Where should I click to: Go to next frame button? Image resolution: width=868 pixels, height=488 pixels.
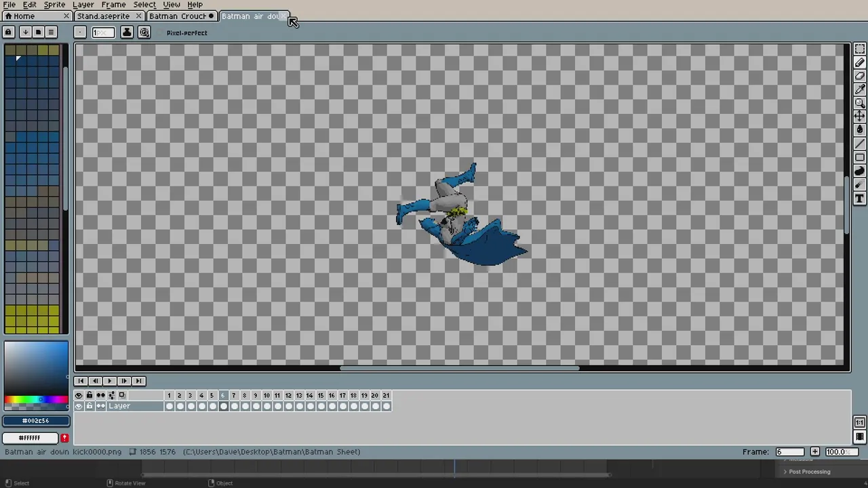(x=124, y=381)
